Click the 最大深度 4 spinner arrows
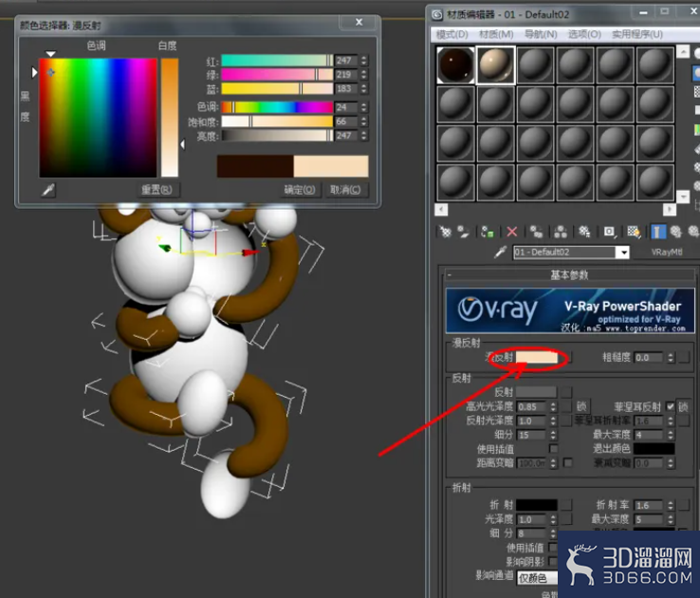The width and height of the screenshot is (700, 598). [671, 435]
